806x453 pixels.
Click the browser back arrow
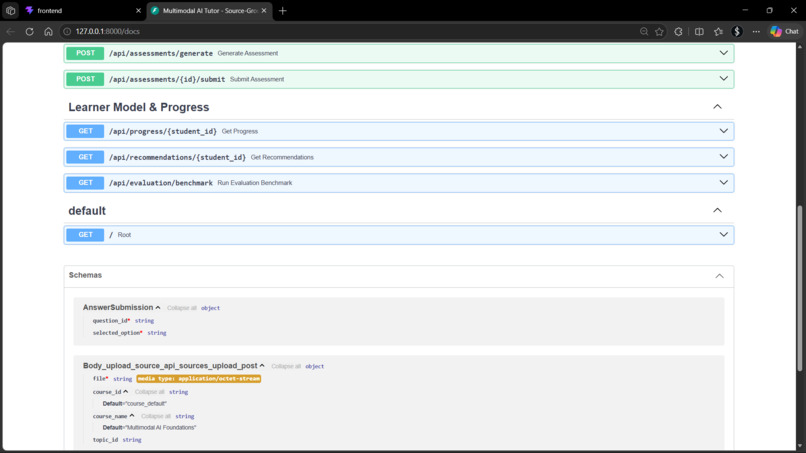tap(10, 31)
